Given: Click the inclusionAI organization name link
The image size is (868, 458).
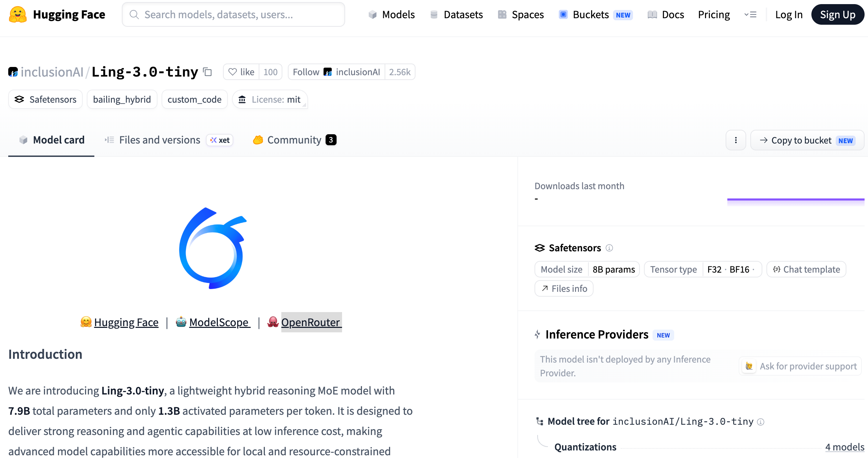Looking at the screenshot, I should click(x=52, y=72).
